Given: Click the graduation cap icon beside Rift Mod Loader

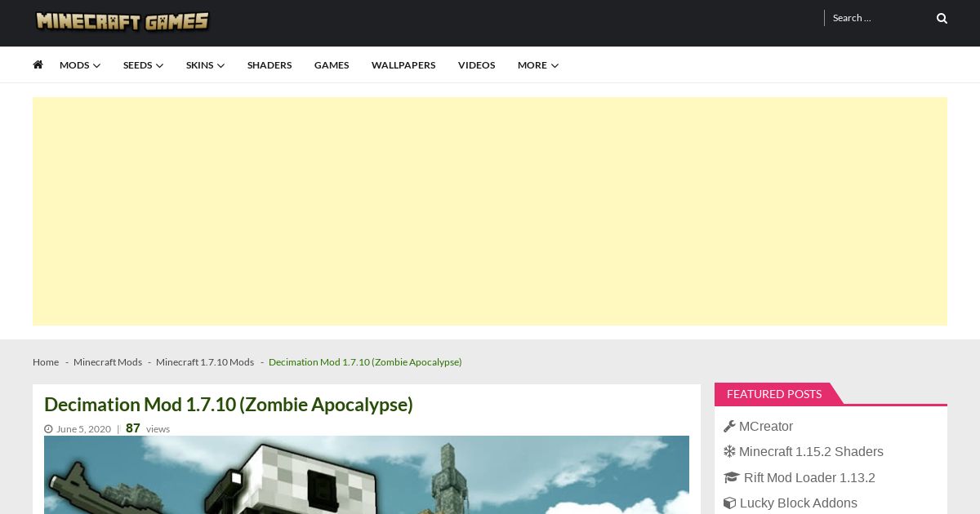Looking at the screenshot, I should click(x=732, y=477).
